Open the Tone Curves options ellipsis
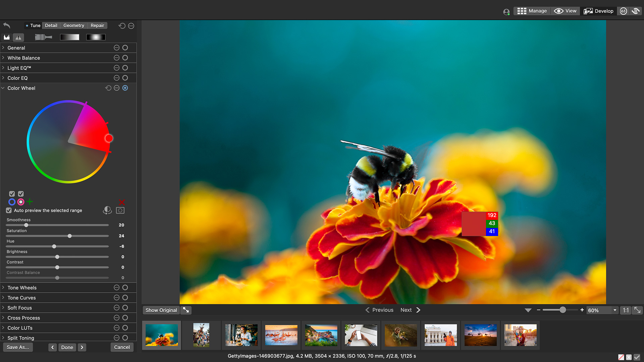Viewport: 644px width, 362px height. 117,298
